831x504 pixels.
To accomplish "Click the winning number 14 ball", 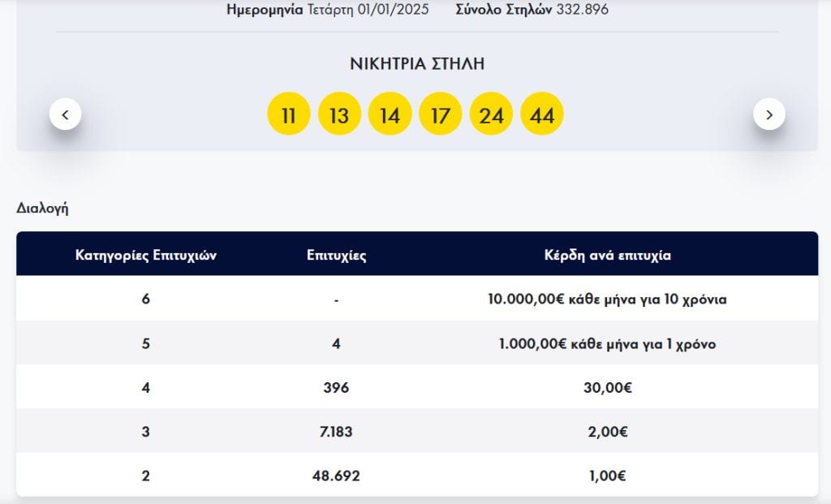I will (x=390, y=115).
